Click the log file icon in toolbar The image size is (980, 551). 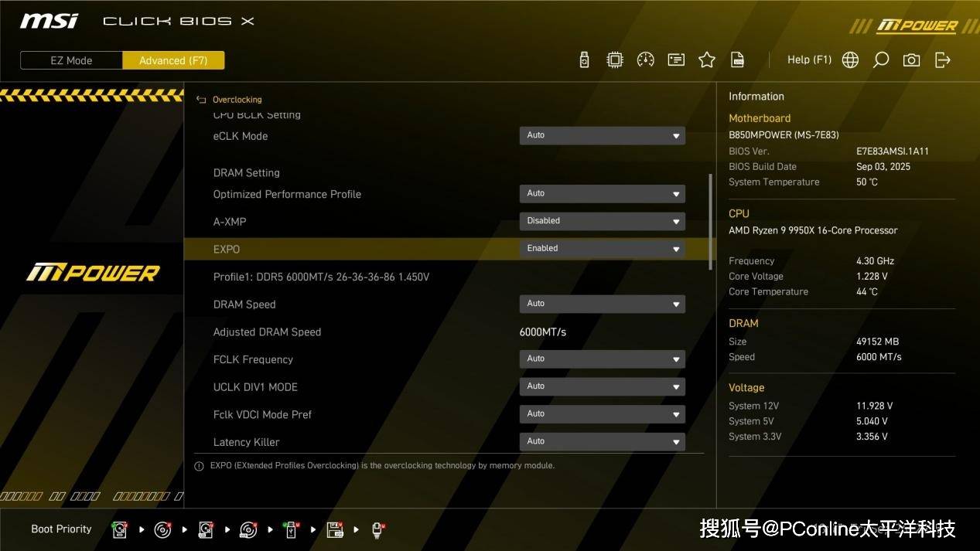[738, 60]
